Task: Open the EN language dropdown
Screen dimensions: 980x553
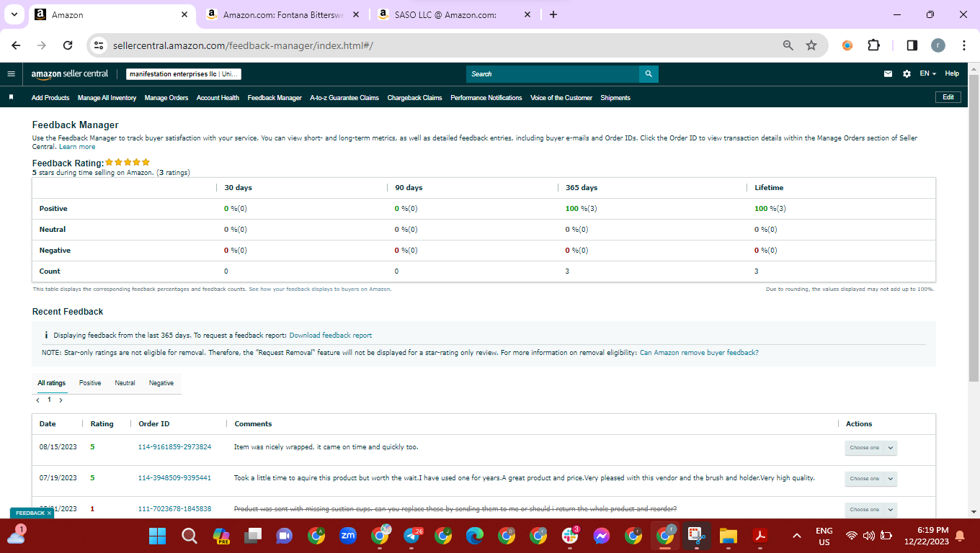Action: 927,74
